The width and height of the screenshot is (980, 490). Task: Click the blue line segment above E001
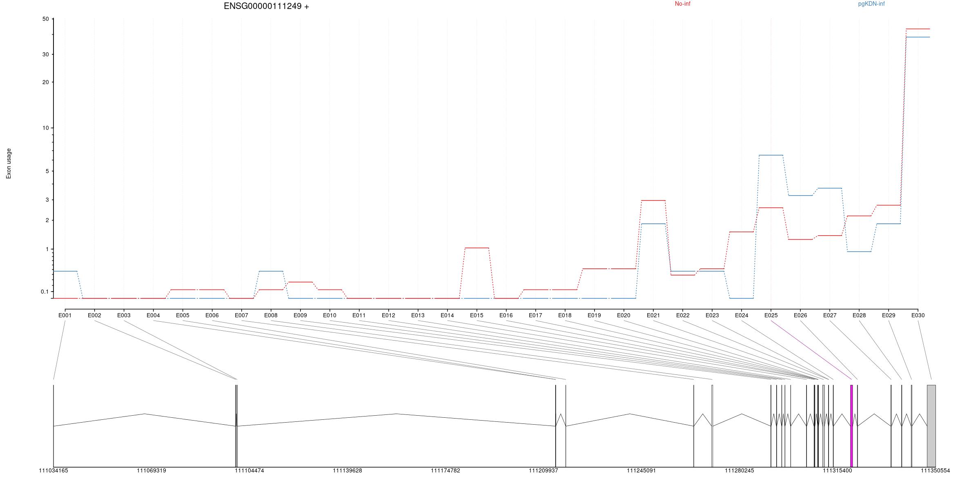(65, 271)
